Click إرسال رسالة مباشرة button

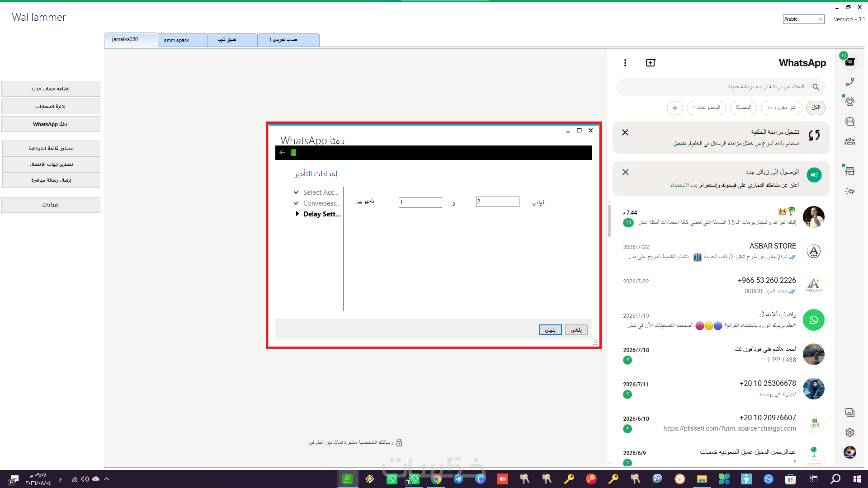(x=51, y=180)
